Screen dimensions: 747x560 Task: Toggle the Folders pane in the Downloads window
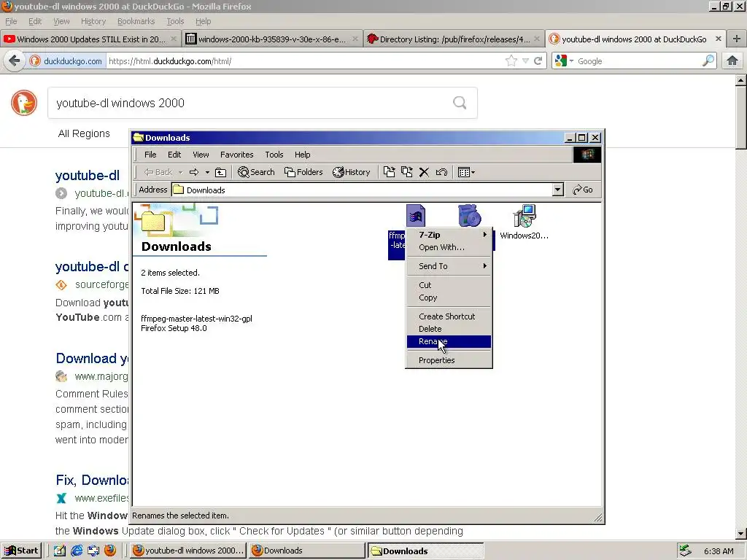click(x=303, y=172)
